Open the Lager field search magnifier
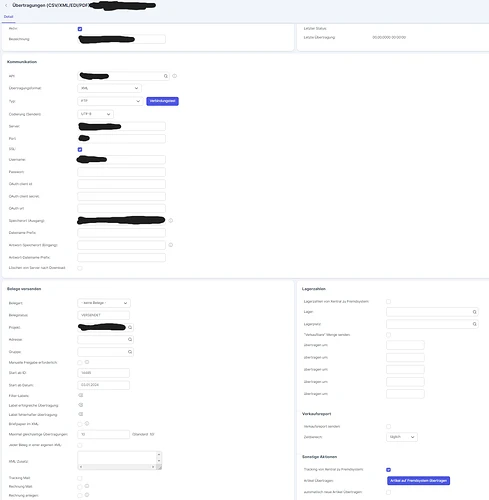The width and height of the screenshot is (489, 500). pyautogui.click(x=474, y=312)
